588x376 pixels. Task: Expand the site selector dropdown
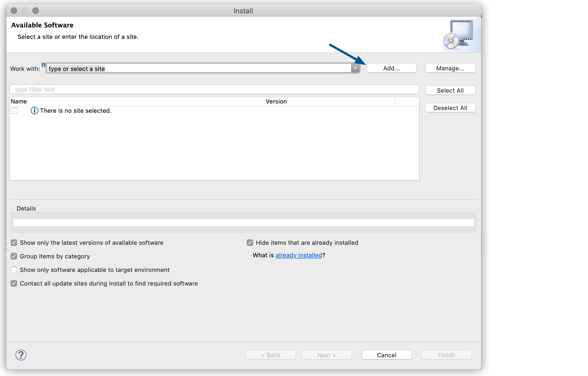click(x=355, y=68)
